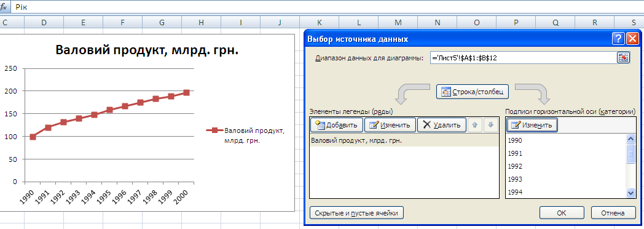Confirm the dialog with OK
This screenshot has width=644, height=229.
click(562, 213)
